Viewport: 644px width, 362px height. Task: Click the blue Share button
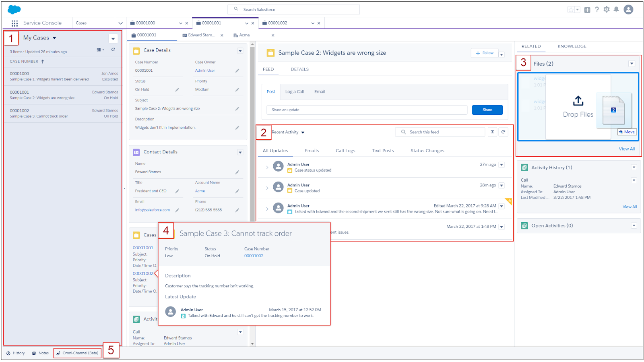(487, 110)
